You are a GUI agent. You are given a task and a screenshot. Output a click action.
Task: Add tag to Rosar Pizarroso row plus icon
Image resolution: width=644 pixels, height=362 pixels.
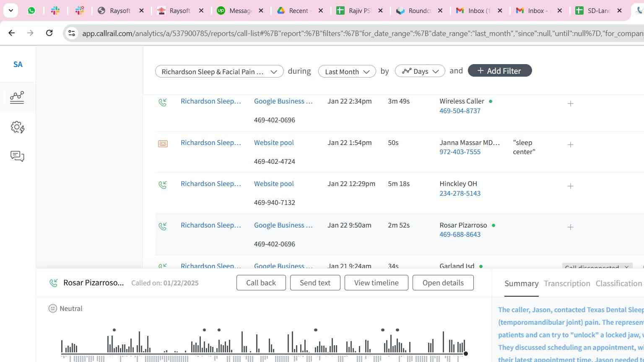pos(570,227)
